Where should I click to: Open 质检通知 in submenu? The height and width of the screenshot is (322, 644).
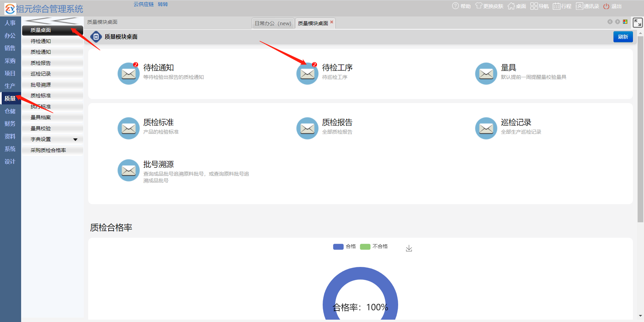[x=53, y=52]
